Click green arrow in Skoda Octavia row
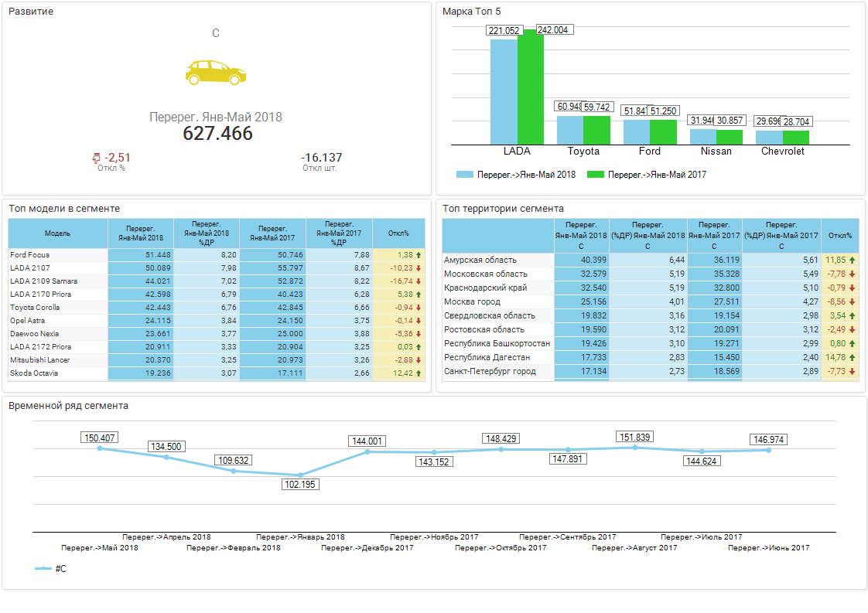868x613 pixels. [x=419, y=373]
